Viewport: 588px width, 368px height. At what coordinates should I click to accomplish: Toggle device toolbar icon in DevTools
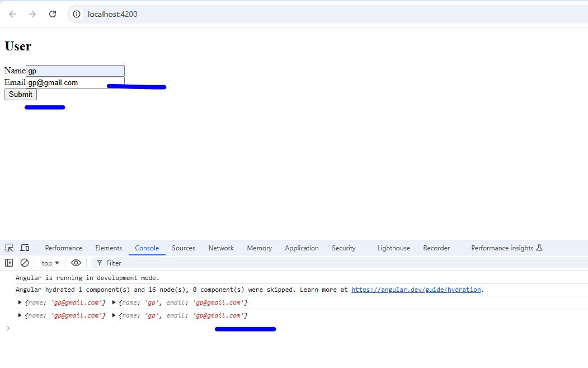pyautogui.click(x=25, y=248)
